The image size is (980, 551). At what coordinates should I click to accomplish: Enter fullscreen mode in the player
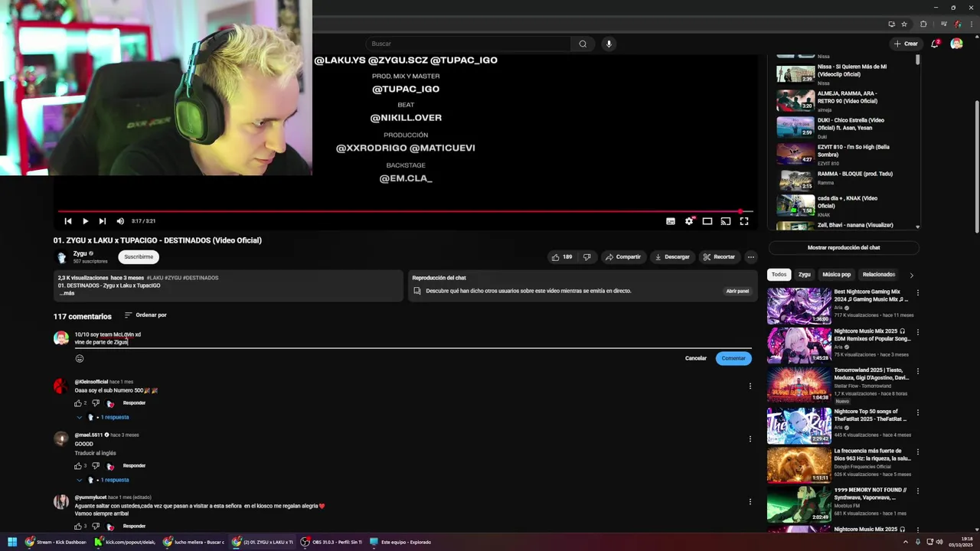click(x=743, y=221)
